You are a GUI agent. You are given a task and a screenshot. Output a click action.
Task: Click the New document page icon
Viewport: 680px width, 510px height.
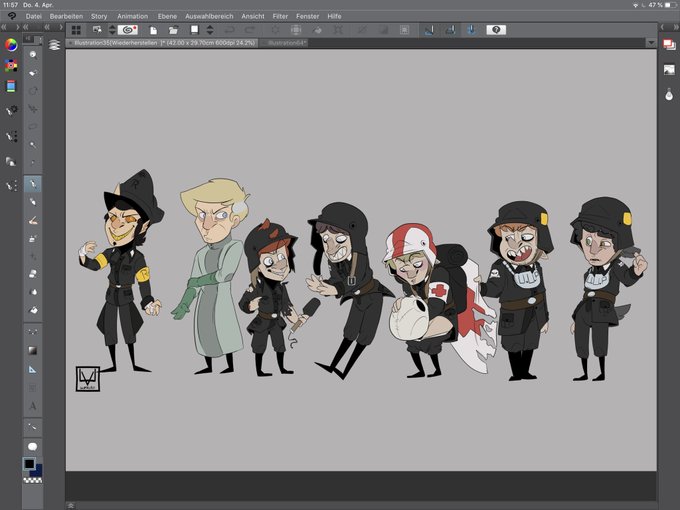(x=153, y=30)
